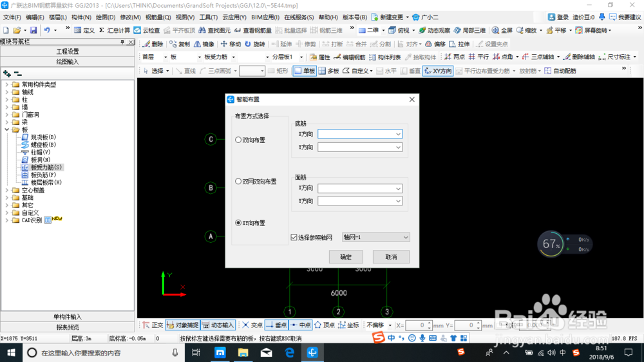644x362 pixels.
Task: Open the 工具(T) menu
Action: tap(208, 17)
